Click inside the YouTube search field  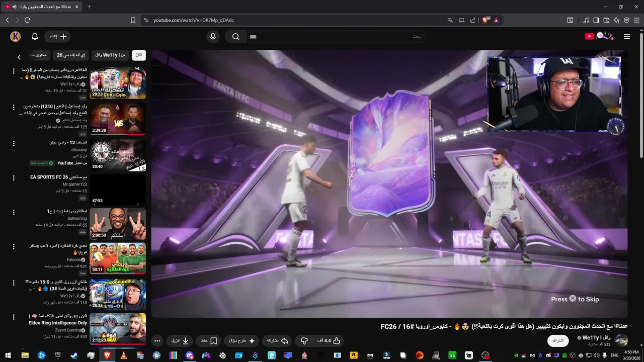pos(336,36)
